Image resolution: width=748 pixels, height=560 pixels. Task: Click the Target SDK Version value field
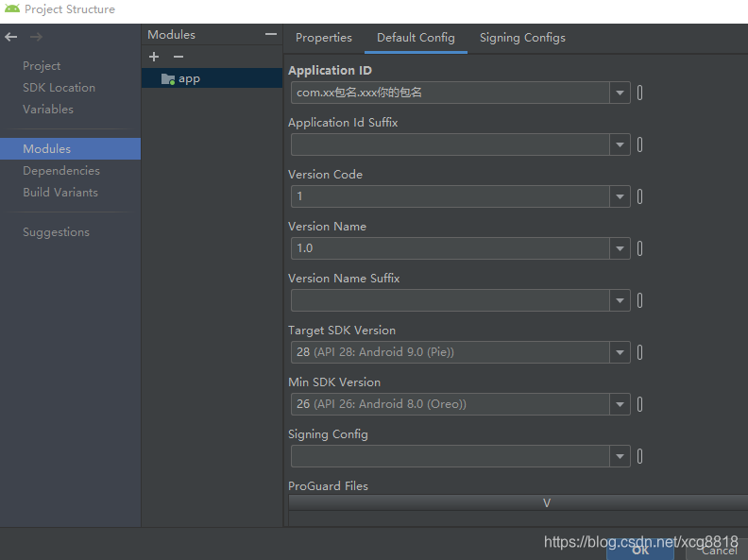pyautogui.click(x=450, y=352)
